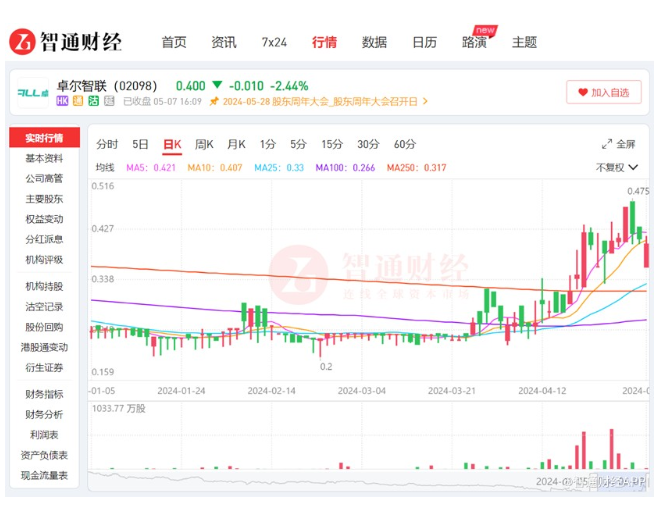Open 机构持股 in the sidebar
670x529 pixels.
44,286
